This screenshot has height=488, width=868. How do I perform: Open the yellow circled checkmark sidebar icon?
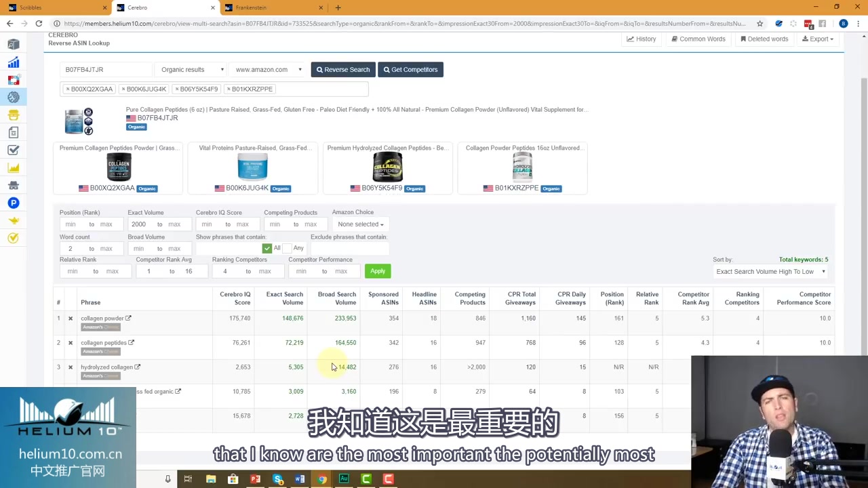(14, 238)
